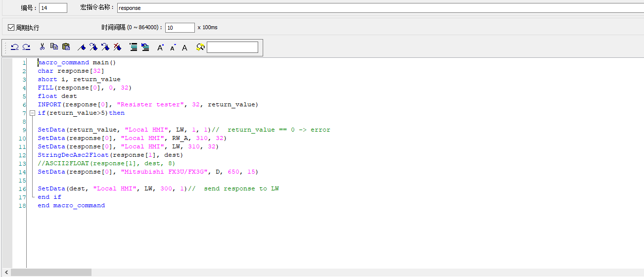This screenshot has height=277, width=644.
Task: Click the horizontal scrollbar left arrow
Action: (6, 273)
